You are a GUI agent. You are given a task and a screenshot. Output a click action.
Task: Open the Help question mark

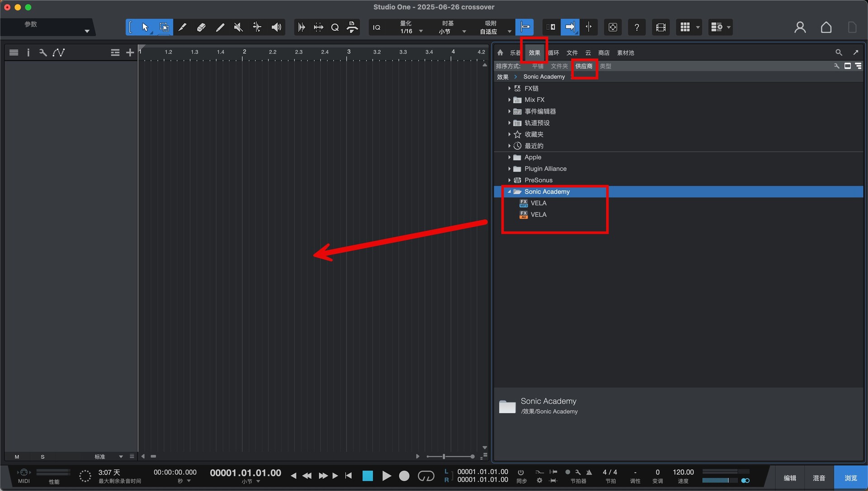click(x=637, y=27)
